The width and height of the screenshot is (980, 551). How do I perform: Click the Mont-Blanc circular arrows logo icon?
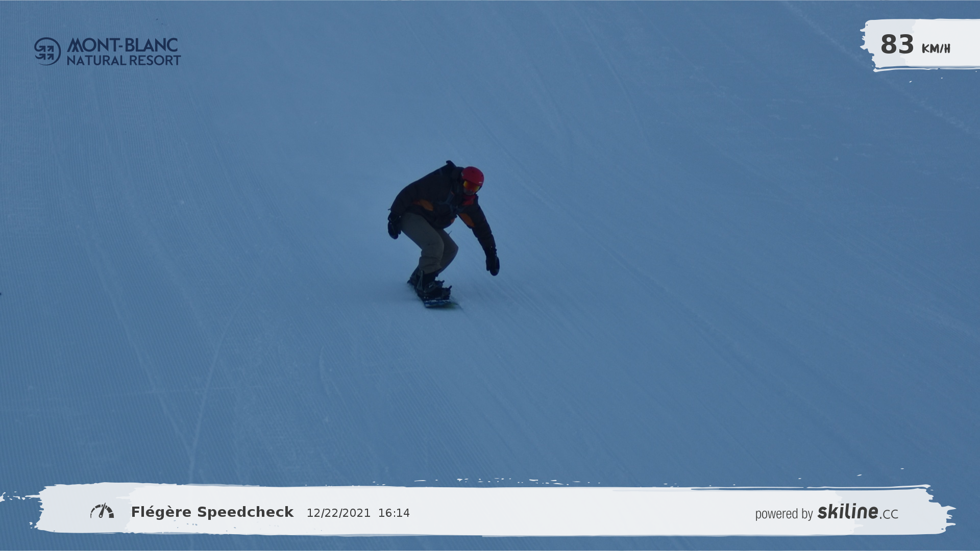pyautogui.click(x=47, y=51)
